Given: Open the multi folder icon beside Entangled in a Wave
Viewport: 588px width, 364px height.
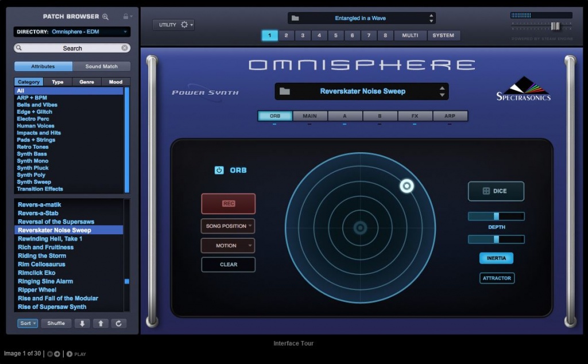Looking at the screenshot, I should tap(295, 18).
